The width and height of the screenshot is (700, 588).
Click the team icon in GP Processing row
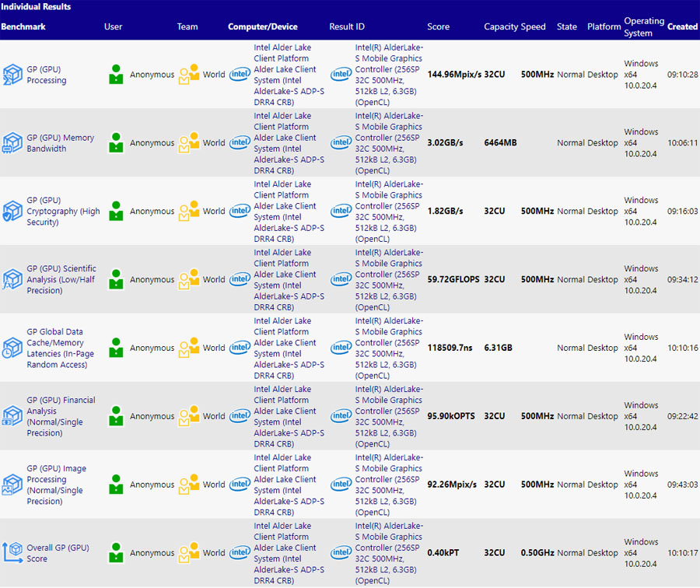pos(189,75)
